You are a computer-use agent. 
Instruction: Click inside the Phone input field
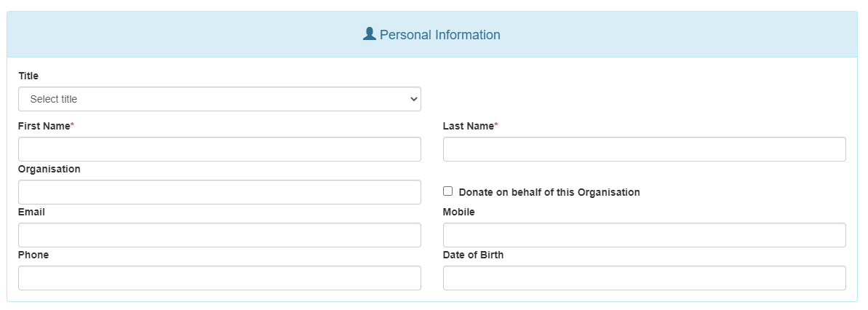[x=219, y=278]
